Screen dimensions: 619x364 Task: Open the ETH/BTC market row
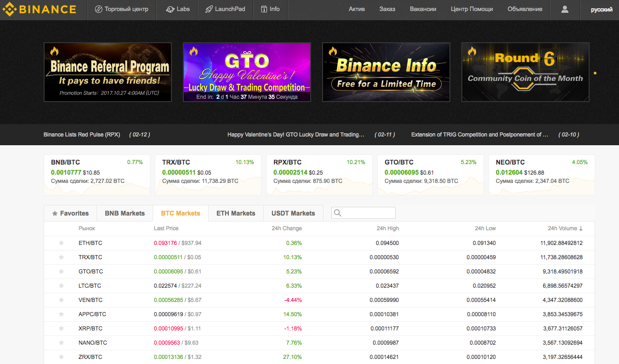click(x=319, y=243)
